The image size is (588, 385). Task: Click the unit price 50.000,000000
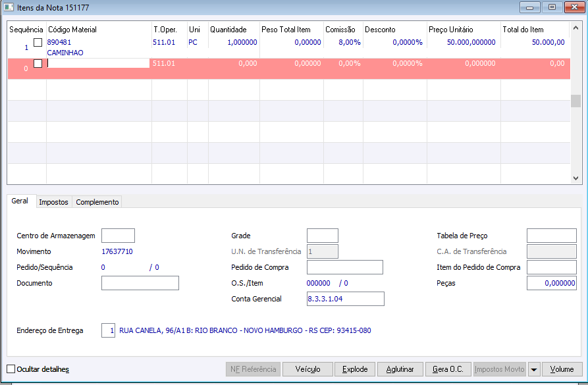(x=471, y=42)
